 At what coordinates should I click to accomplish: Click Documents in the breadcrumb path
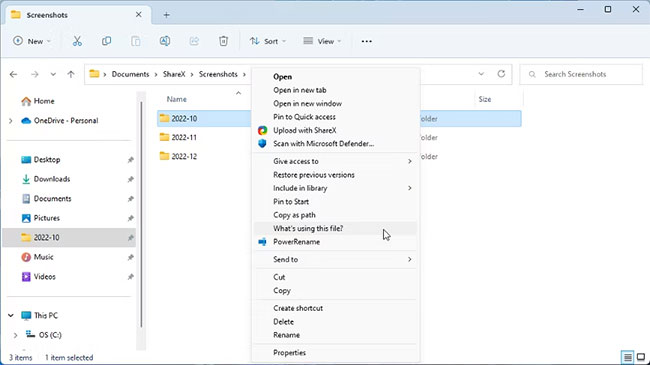point(130,74)
